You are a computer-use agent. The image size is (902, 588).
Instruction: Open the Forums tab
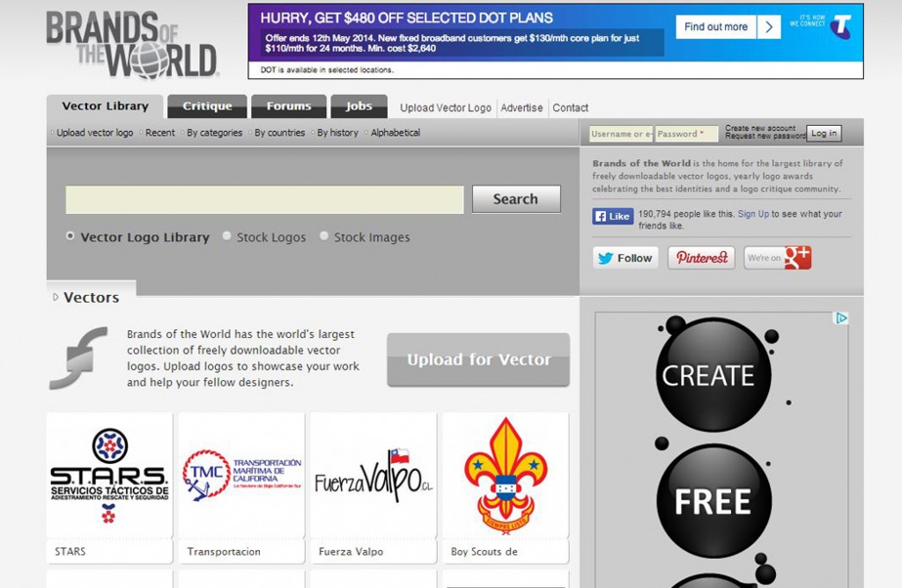[x=289, y=107]
